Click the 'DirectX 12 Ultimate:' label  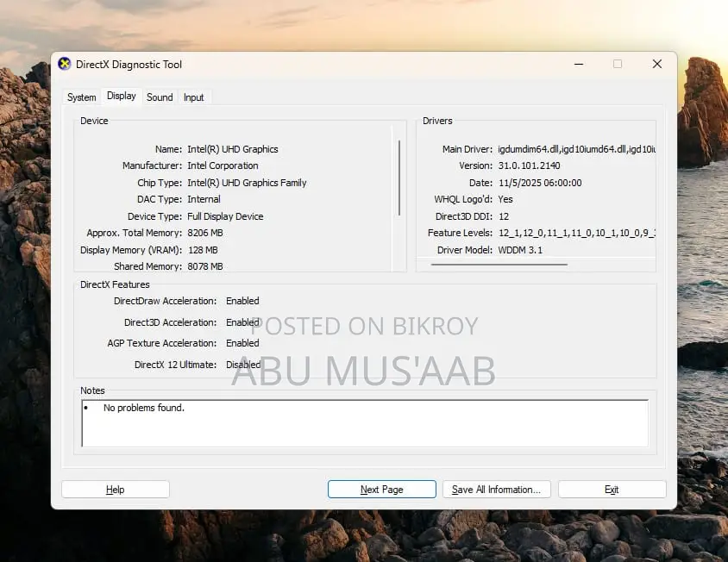click(175, 365)
